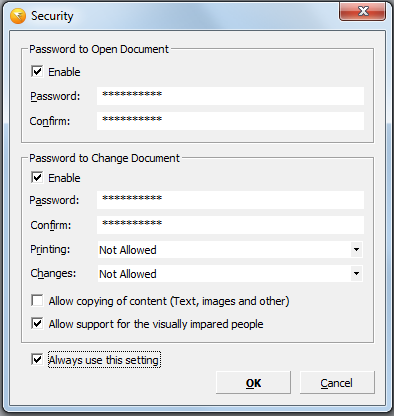Select the Printing Not Allowed combo box
Image resolution: width=394 pixels, height=416 pixels.
pos(230,250)
